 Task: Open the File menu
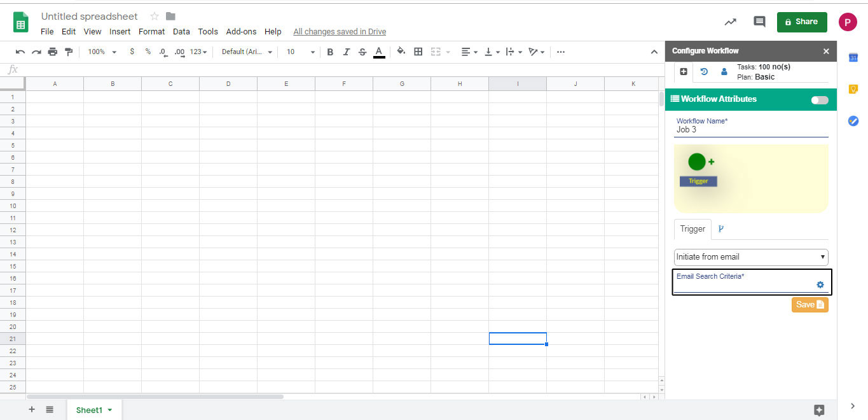(x=47, y=31)
